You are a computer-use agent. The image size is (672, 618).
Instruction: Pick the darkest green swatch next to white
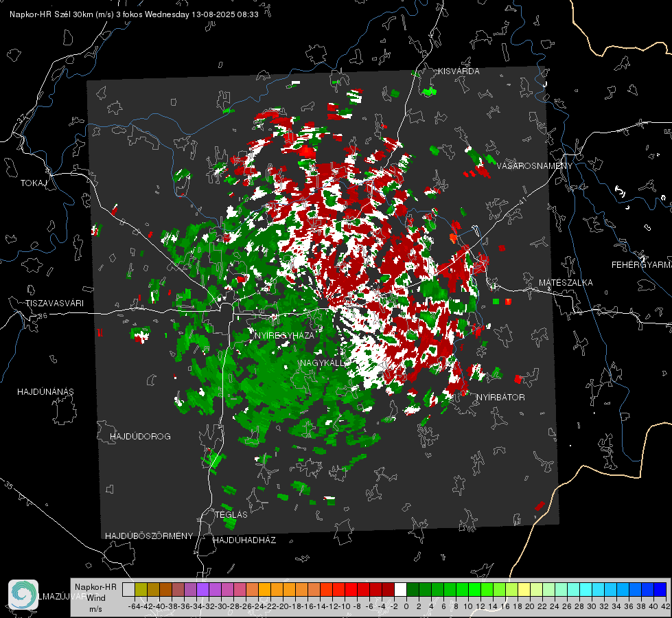coord(413,589)
